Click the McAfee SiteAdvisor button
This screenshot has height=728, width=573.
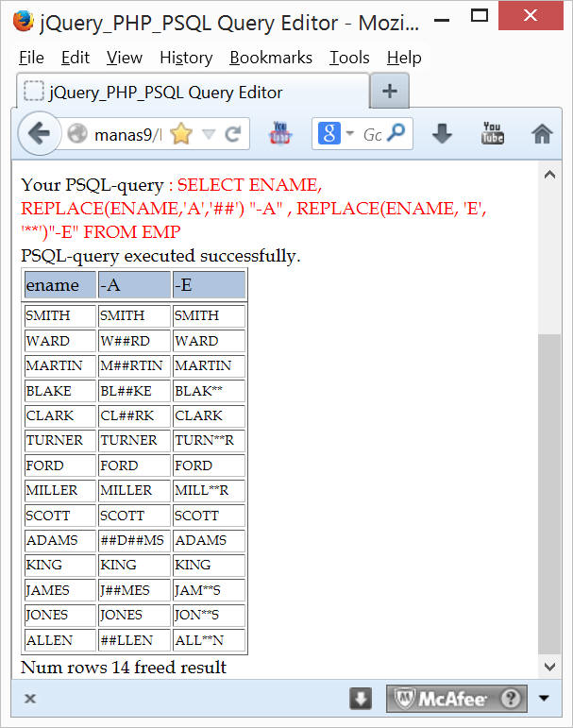pyautogui.click(x=457, y=699)
